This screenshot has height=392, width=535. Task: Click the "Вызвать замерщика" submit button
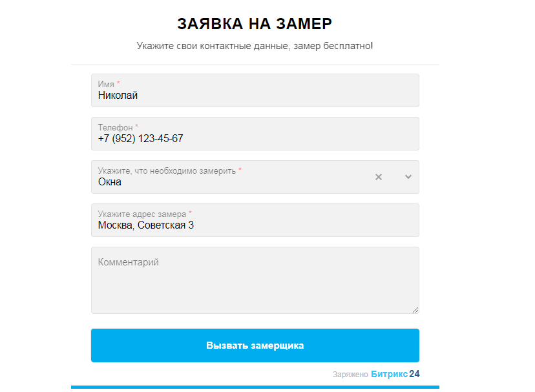(x=255, y=346)
